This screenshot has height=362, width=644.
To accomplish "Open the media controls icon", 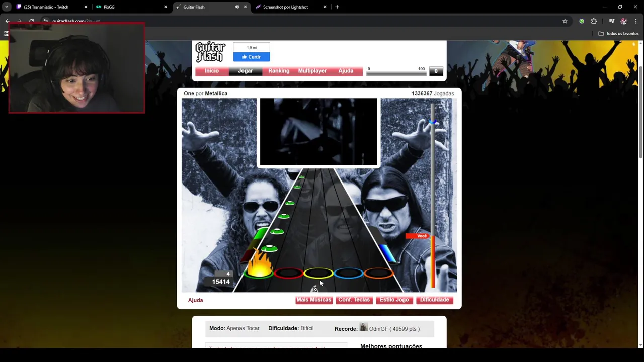I will click(x=611, y=21).
